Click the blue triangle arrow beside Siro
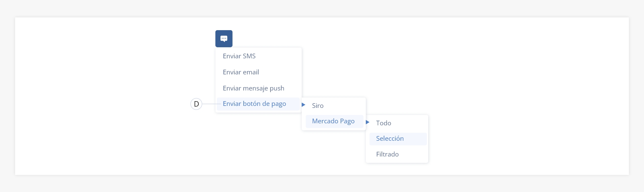This screenshot has width=644, height=192. pyautogui.click(x=303, y=105)
